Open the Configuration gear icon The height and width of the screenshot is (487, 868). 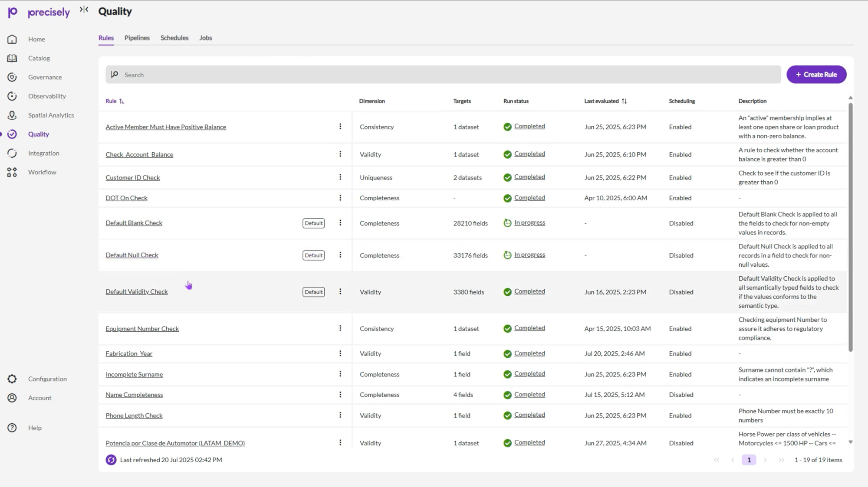tap(12, 379)
